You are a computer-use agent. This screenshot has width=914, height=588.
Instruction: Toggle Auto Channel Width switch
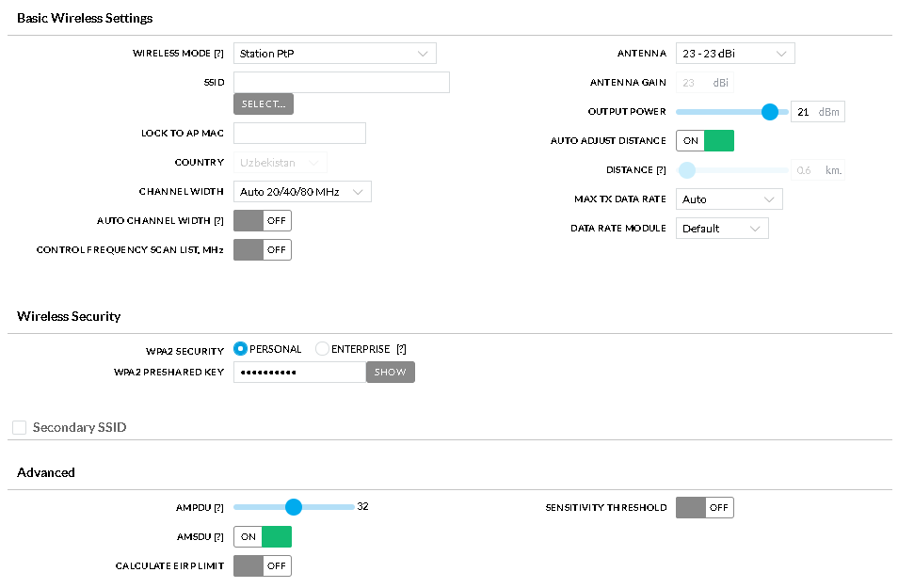pos(263,221)
